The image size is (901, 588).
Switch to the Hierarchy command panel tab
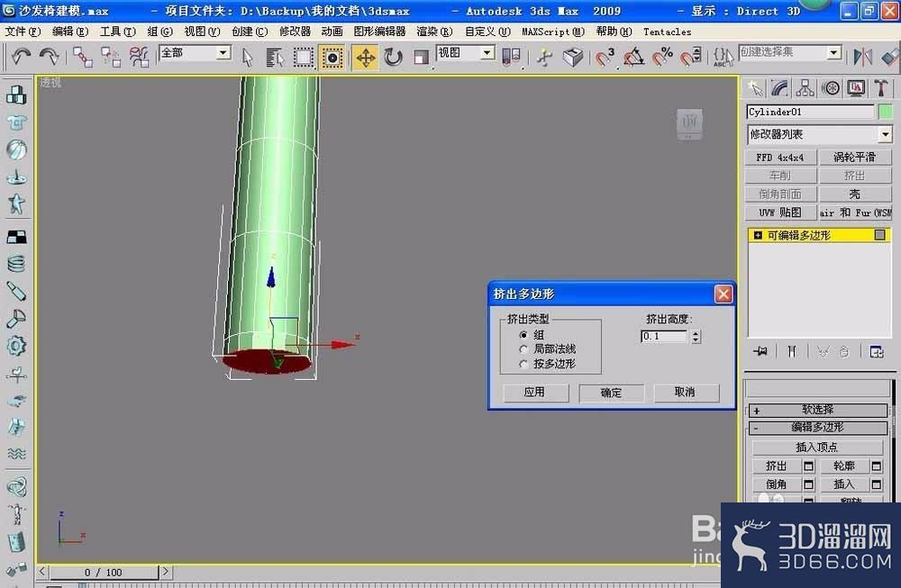pyautogui.click(x=805, y=88)
